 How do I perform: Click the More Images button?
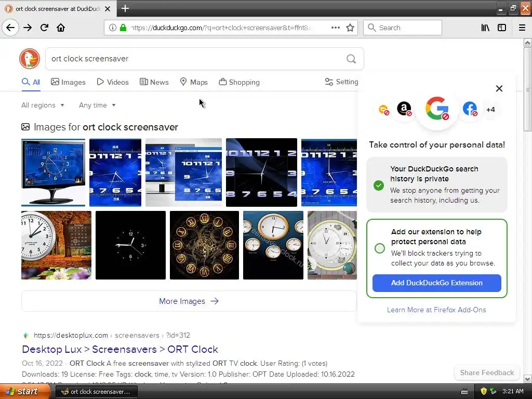pyautogui.click(x=189, y=301)
